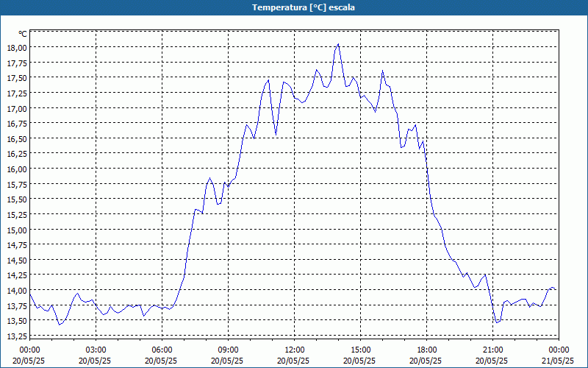Select the "09:00" time label

point(228,350)
